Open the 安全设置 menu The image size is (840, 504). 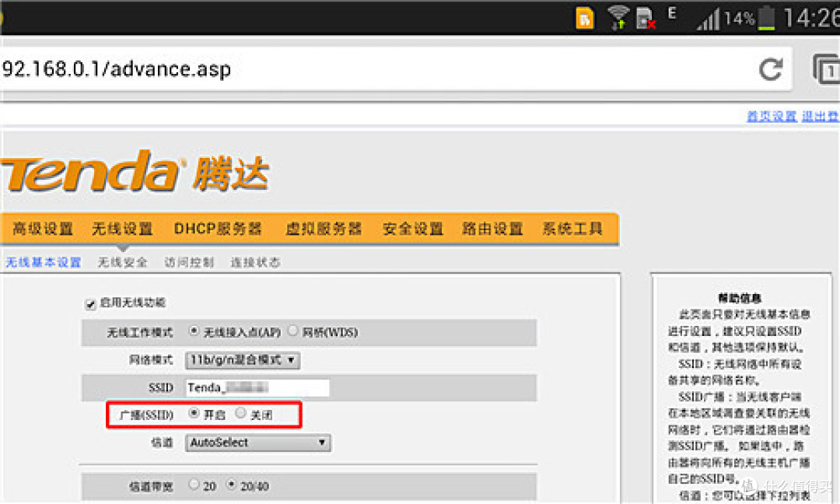(413, 229)
